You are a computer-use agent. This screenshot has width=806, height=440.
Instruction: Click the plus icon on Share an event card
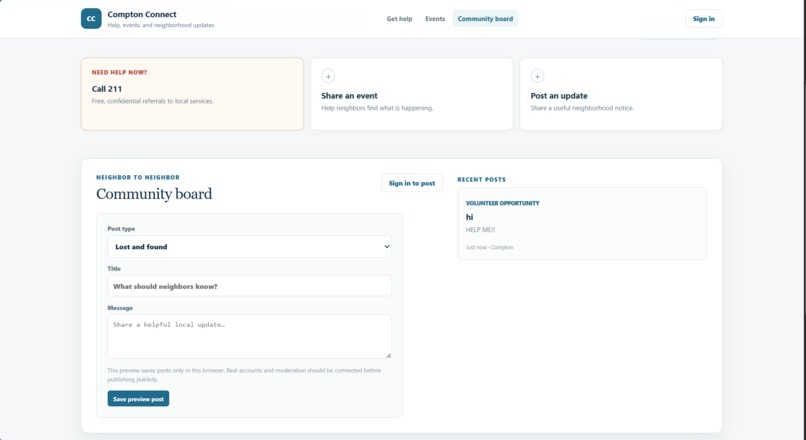328,76
